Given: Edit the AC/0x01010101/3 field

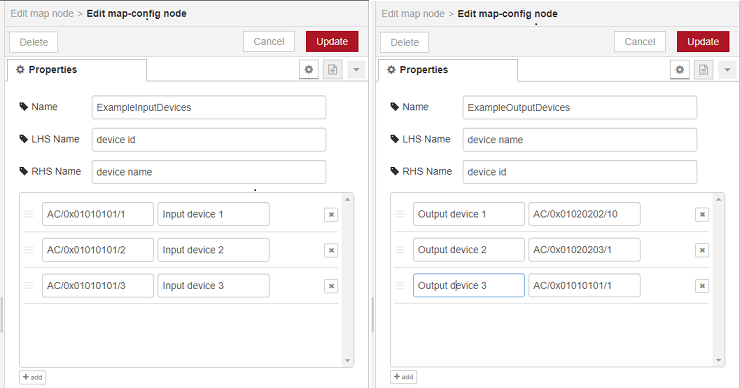Looking at the screenshot, I should pyautogui.click(x=98, y=286).
